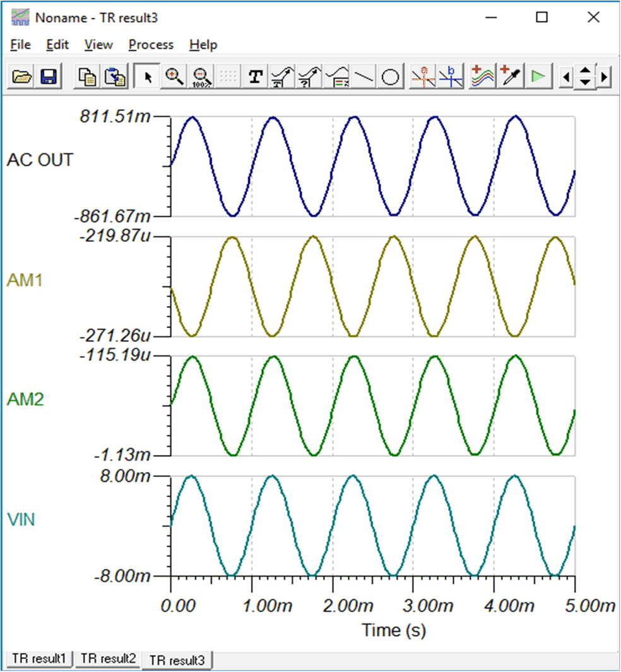Viewport: 621px width, 672px height.
Task: Open the Process menu
Action: point(151,45)
